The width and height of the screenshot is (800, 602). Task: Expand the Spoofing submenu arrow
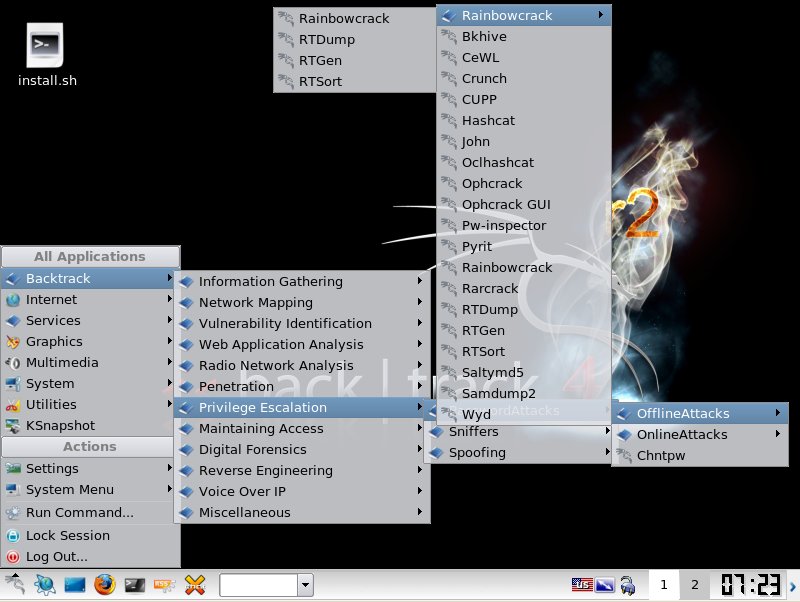click(x=607, y=452)
